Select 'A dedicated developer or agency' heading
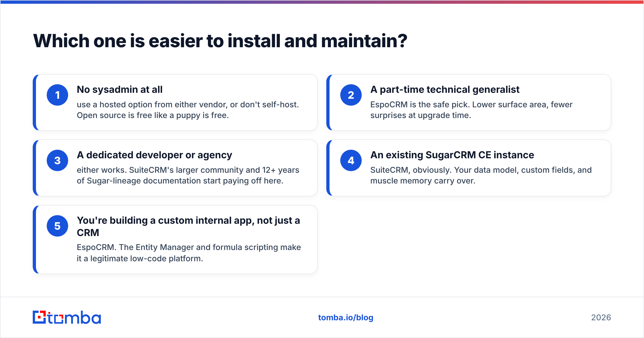This screenshot has height=338, width=644. tap(155, 155)
